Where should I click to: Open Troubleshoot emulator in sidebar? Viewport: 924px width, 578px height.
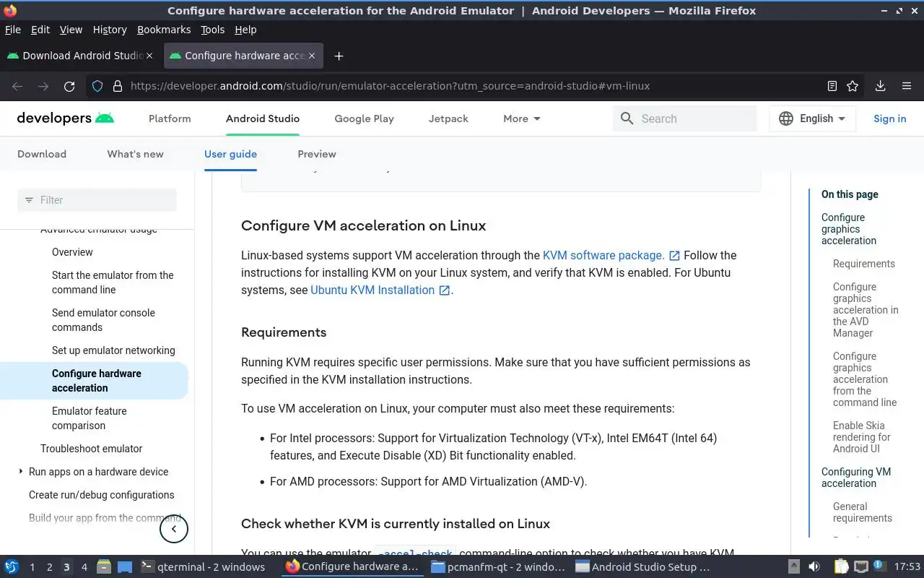pyautogui.click(x=92, y=449)
